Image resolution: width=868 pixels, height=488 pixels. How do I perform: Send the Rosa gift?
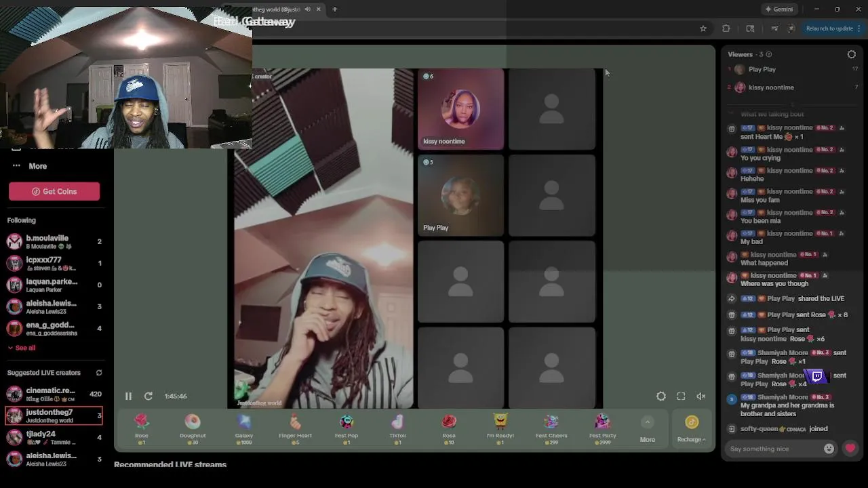(x=449, y=429)
